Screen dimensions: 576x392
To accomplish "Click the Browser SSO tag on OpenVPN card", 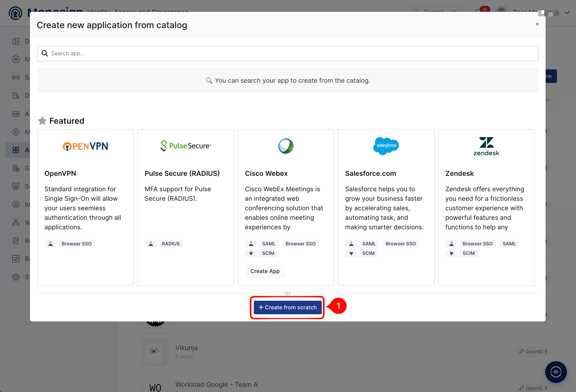I will 76,244.
